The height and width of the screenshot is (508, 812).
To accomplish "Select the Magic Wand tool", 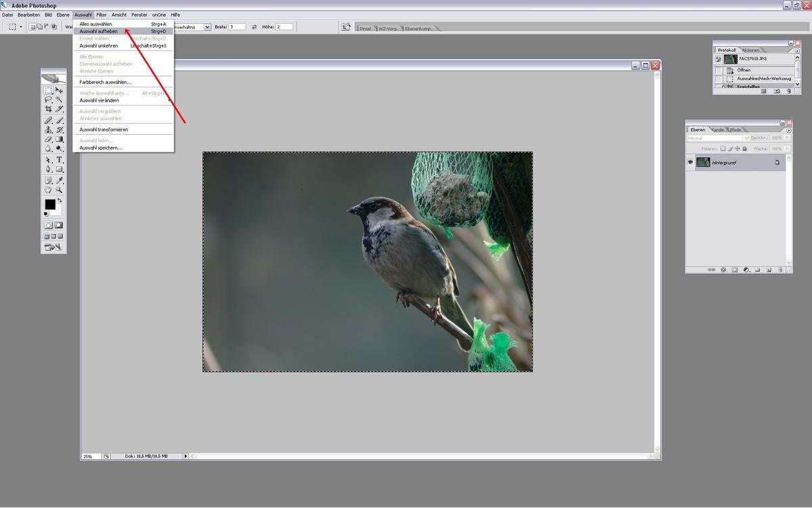I will [60, 99].
